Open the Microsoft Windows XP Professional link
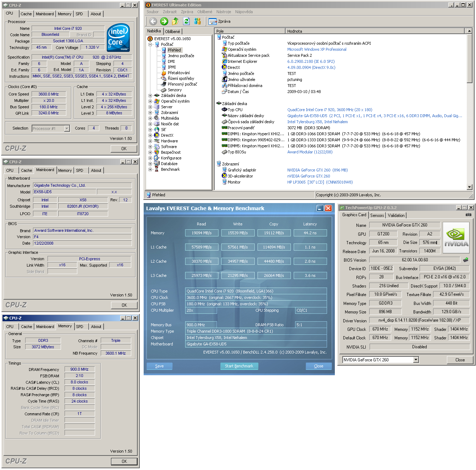 (317, 49)
